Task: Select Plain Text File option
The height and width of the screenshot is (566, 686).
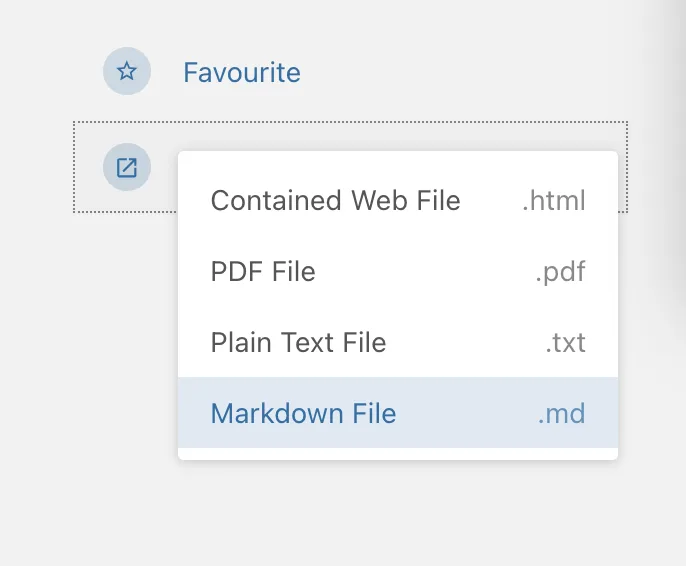Action: 298,342
